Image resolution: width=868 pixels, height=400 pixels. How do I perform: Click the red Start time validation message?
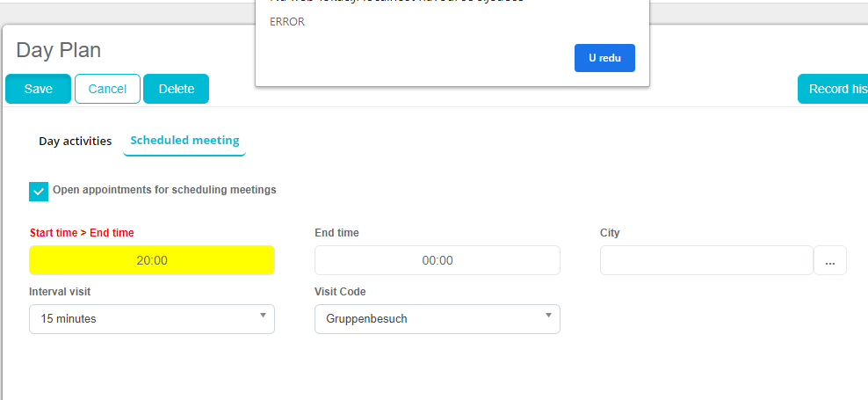point(82,233)
